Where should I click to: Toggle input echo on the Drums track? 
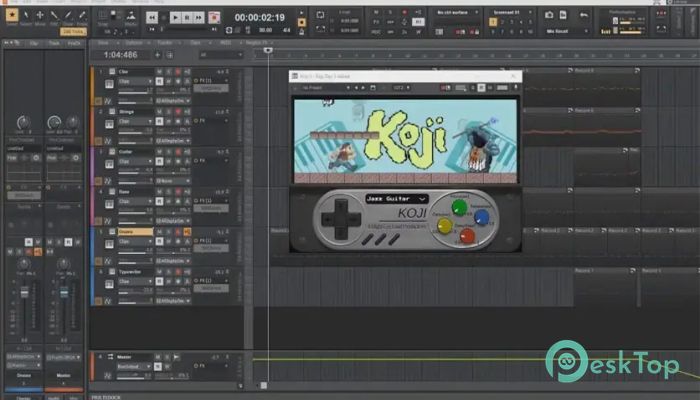pyautogui.click(x=187, y=232)
